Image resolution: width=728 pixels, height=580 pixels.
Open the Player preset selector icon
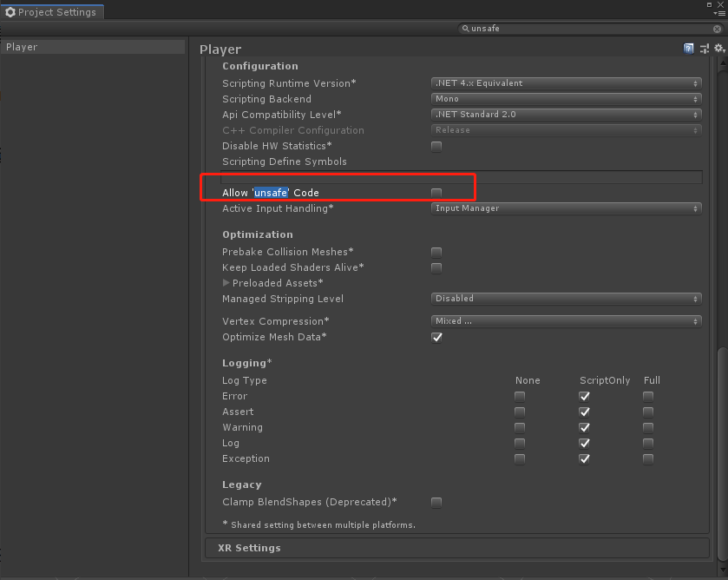point(705,49)
